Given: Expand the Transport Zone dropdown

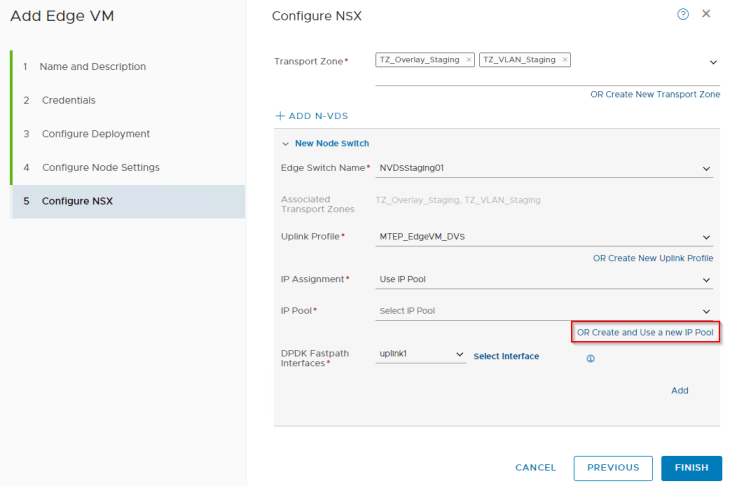Looking at the screenshot, I should (x=713, y=62).
